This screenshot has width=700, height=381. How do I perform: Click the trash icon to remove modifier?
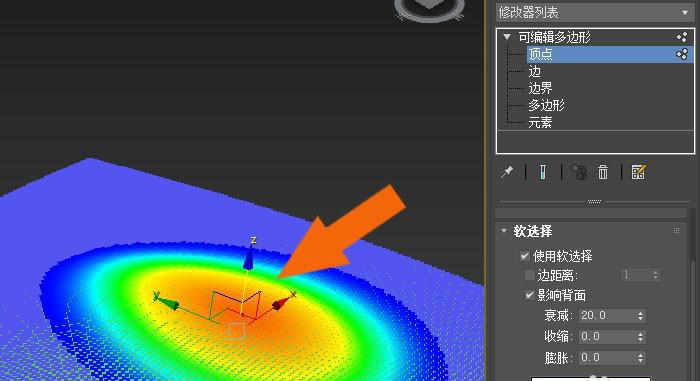pyautogui.click(x=603, y=172)
